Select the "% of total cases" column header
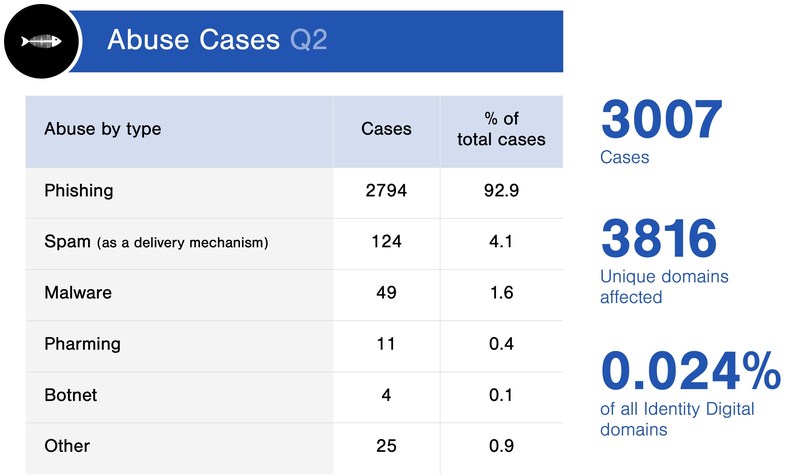 (x=501, y=129)
